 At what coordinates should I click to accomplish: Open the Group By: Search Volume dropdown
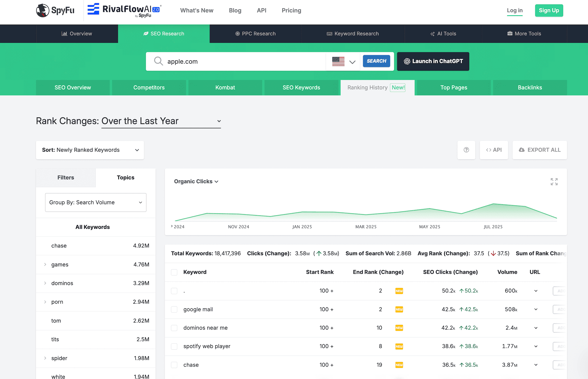coord(96,202)
